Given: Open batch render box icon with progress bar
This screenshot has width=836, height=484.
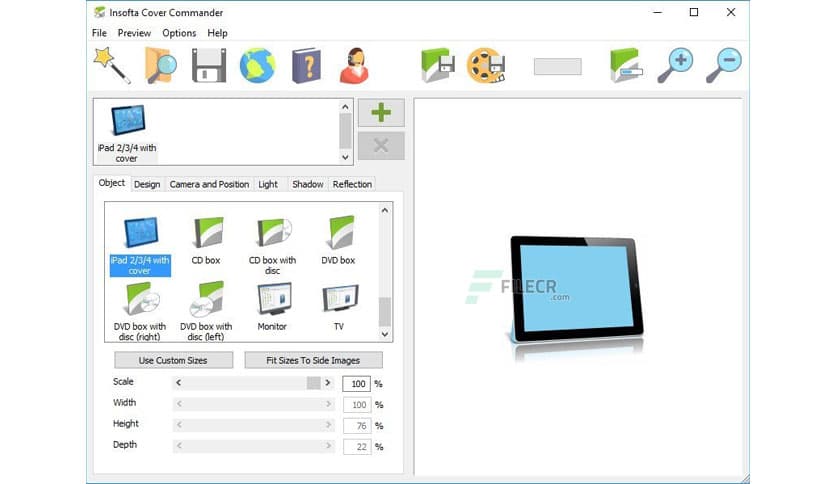Looking at the screenshot, I should click(x=626, y=66).
